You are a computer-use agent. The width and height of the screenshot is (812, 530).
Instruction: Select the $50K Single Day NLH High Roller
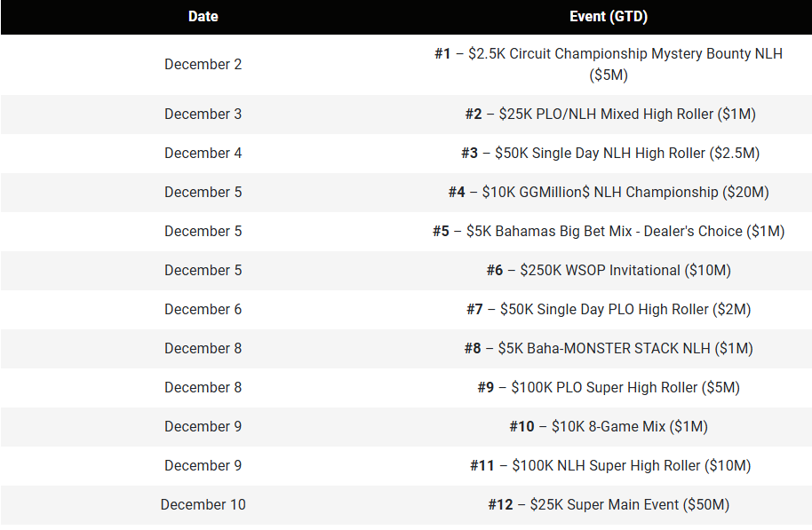coord(610,154)
